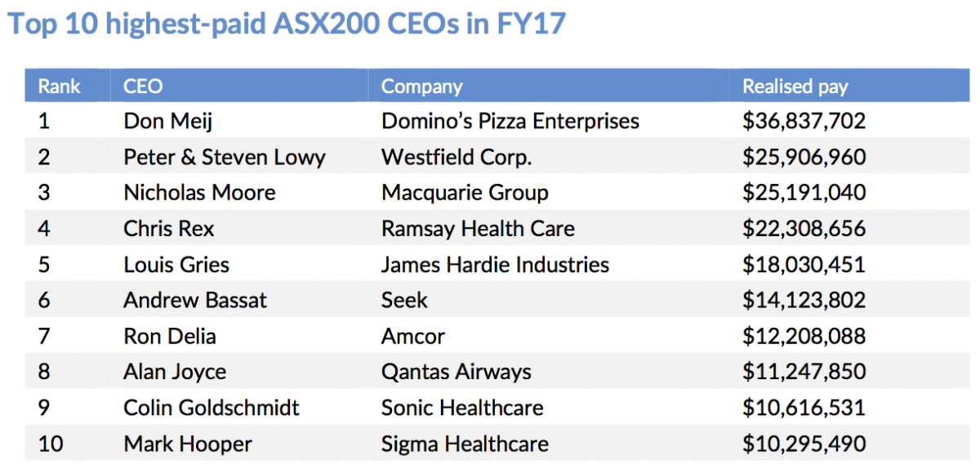Image resolution: width=980 pixels, height=474 pixels.
Task: Click the Sonic Healthcare company cell
Action: [x=462, y=407]
